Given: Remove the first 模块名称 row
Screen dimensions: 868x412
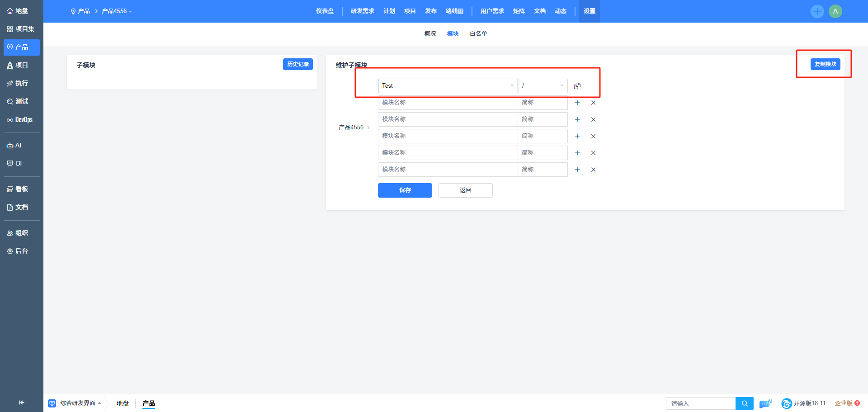Looking at the screenshot, I should [594, 103].
